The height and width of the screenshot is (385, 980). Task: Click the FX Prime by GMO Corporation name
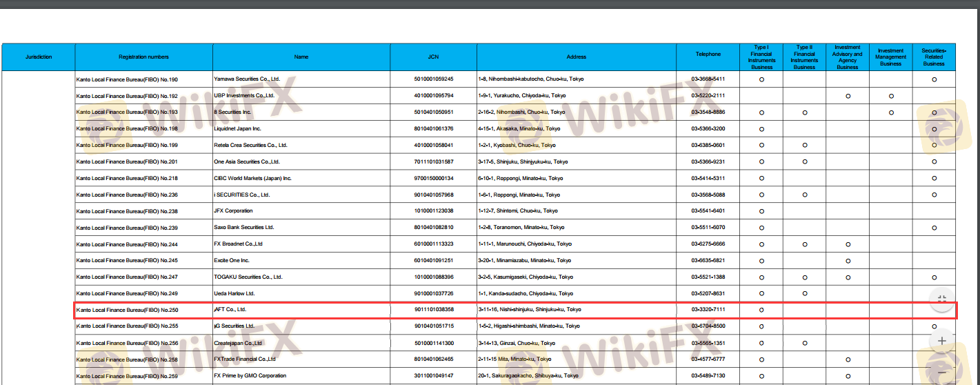point(250,376)
